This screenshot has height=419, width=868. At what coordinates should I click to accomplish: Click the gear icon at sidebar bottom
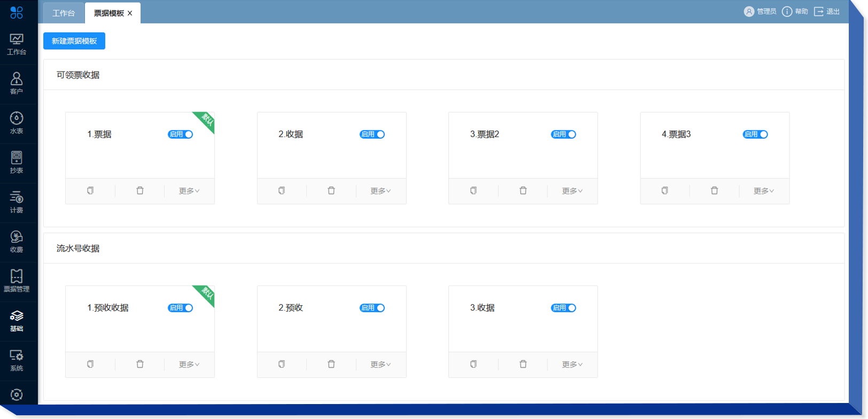pos(17,394)
